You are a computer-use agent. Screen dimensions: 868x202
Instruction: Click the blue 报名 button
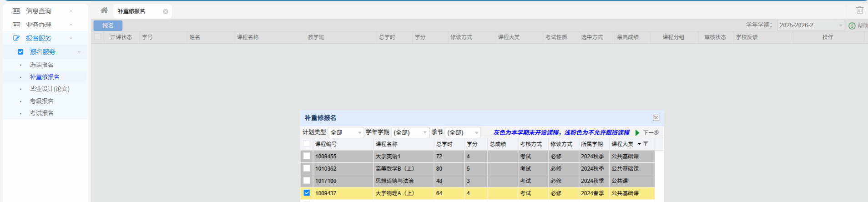click(108, 25)
